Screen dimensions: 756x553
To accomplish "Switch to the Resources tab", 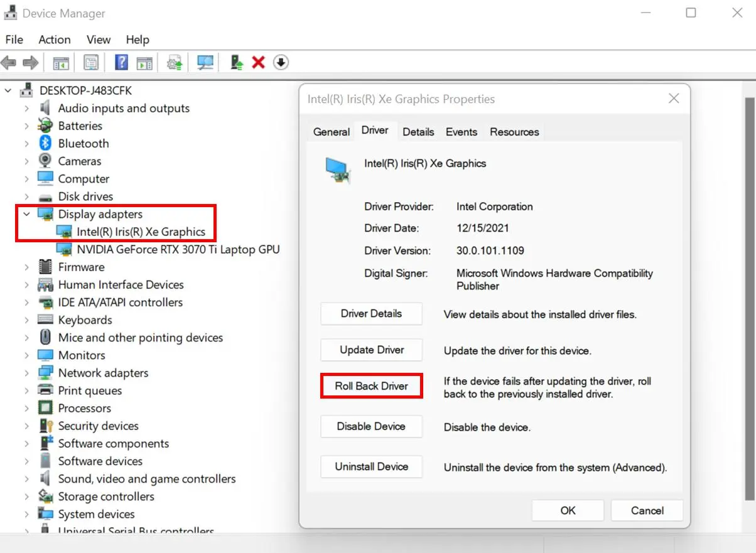I will tap(514, 132).
